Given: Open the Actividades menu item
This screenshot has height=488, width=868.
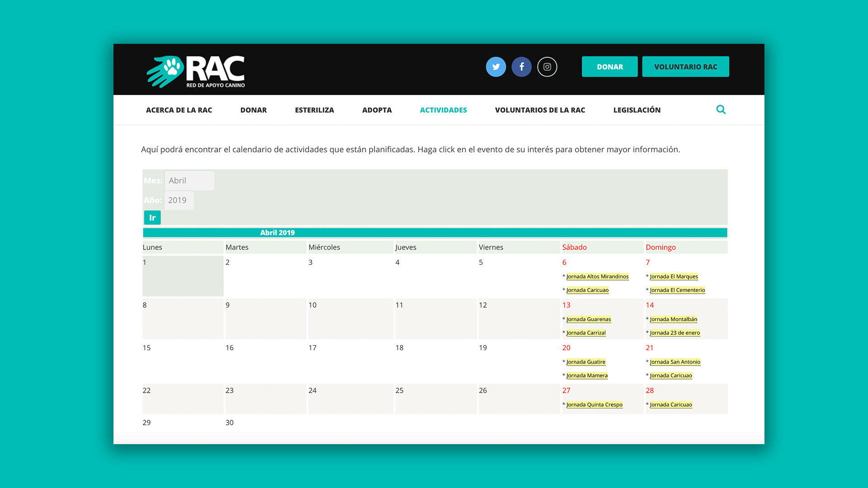Looking at the screenshot, I should (x=443, y=110).
